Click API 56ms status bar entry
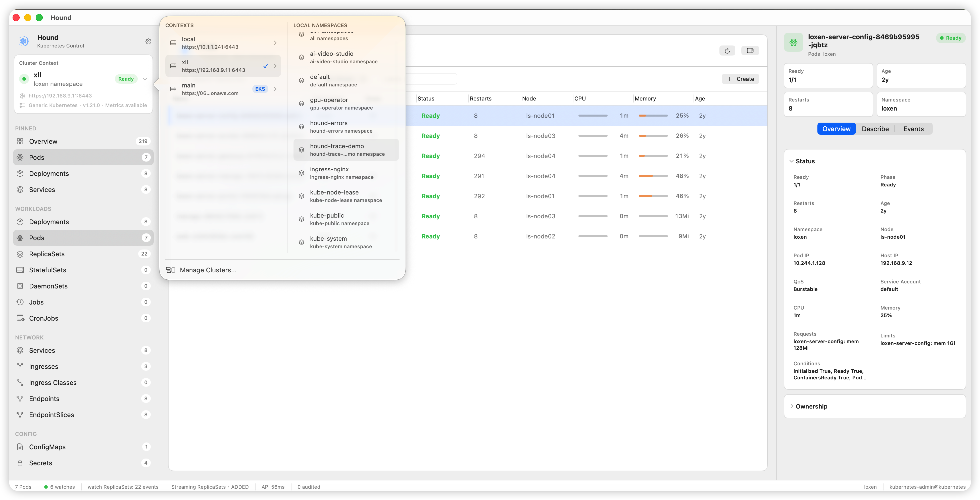The width and height of the screenshot is (980, 500). [273, 487]
